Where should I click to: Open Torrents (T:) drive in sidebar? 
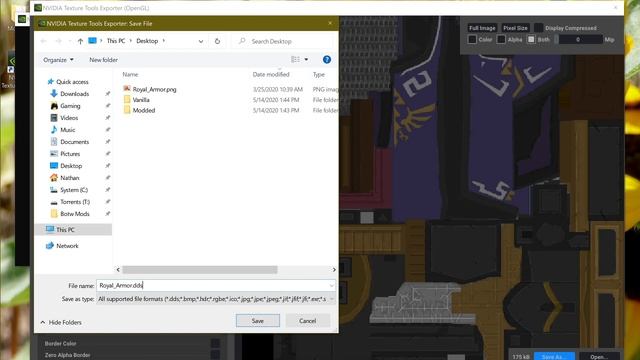coord(75,202)
